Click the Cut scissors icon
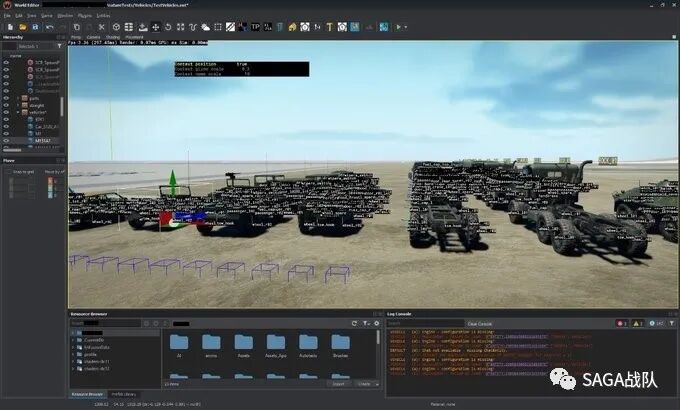Viewport: 680px width, 410px height. click(x=101, y=27)
